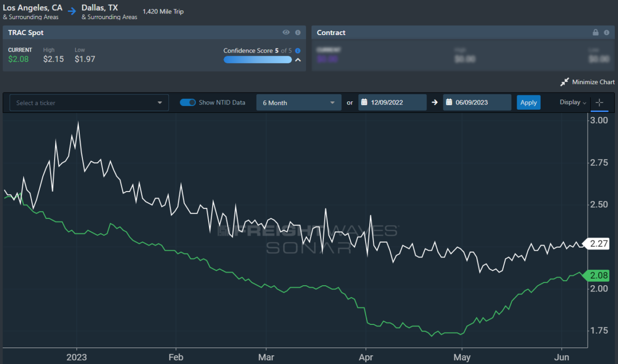Click the start date field 12/09/2022
This screenshot has width=618, height=364.
pos(392,102)
